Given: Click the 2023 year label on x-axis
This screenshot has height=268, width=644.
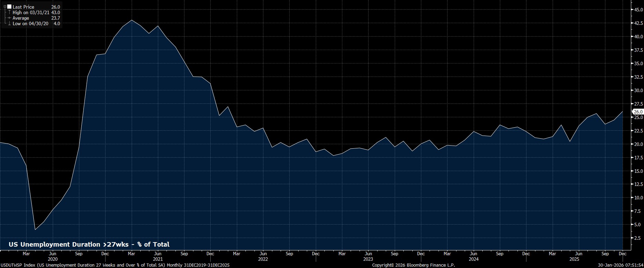Looking at the screenshot, I should (x=368, y=259).
